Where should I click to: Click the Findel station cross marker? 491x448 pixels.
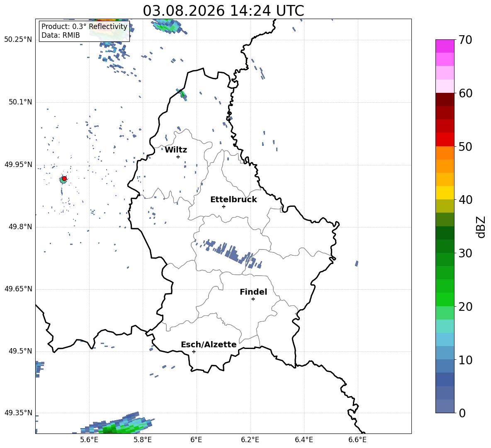(x=253, y=299)
